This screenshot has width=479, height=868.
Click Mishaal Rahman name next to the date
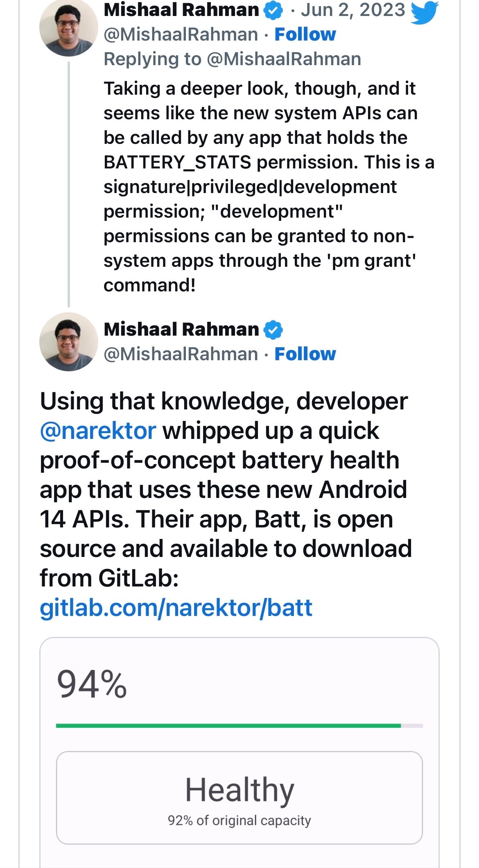point(181,10)
